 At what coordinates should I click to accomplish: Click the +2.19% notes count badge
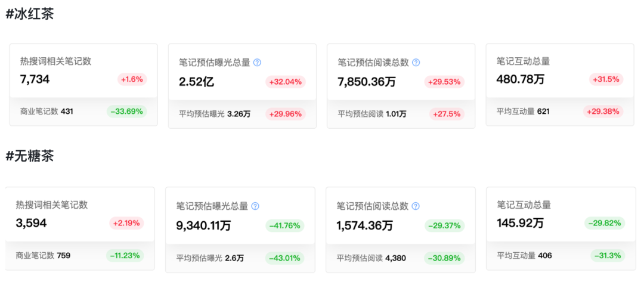pos(126,223)
